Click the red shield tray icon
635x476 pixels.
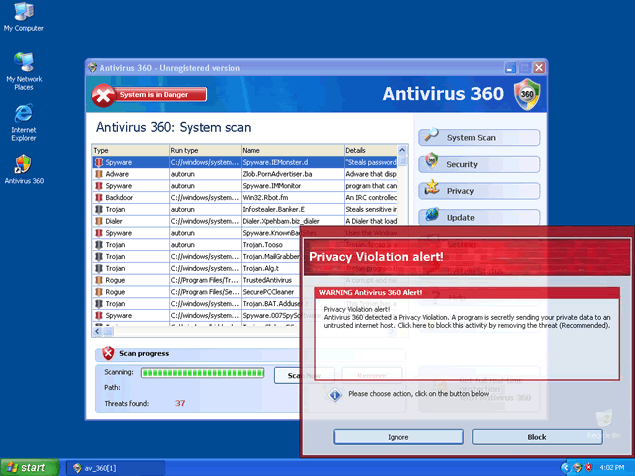click(589, 467)
